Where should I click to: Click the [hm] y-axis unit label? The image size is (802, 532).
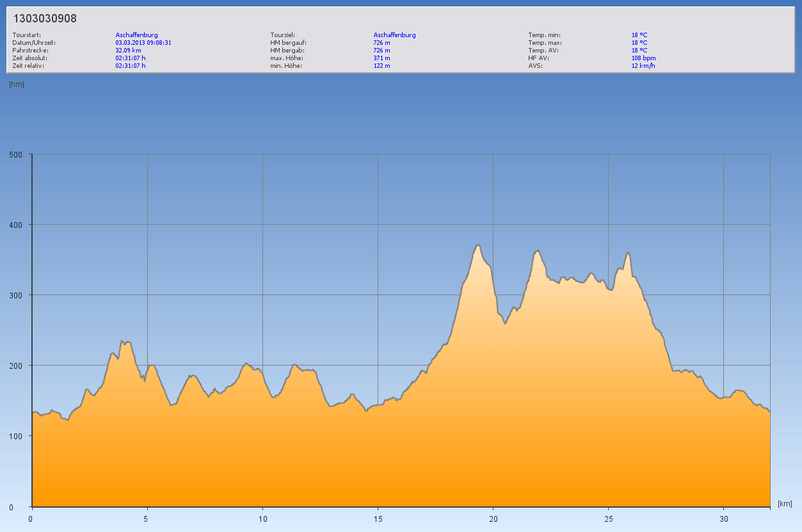(x=17, y=85)
